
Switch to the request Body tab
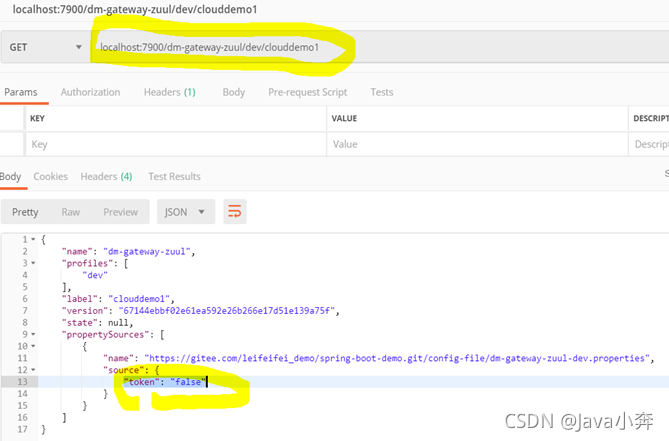pos(233,92)
